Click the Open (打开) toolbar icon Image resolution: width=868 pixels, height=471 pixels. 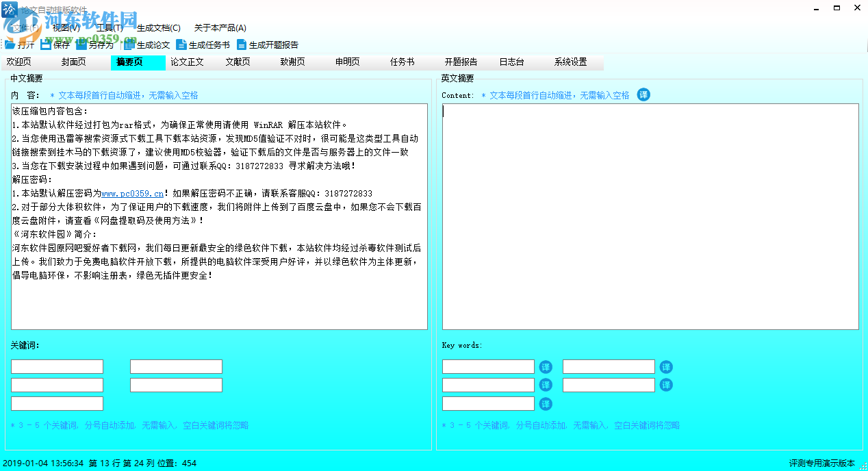[10, 44]
